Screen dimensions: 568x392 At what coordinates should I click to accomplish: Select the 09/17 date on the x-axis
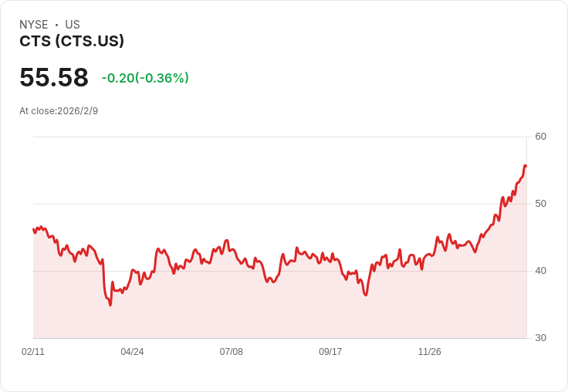point(330,352)
